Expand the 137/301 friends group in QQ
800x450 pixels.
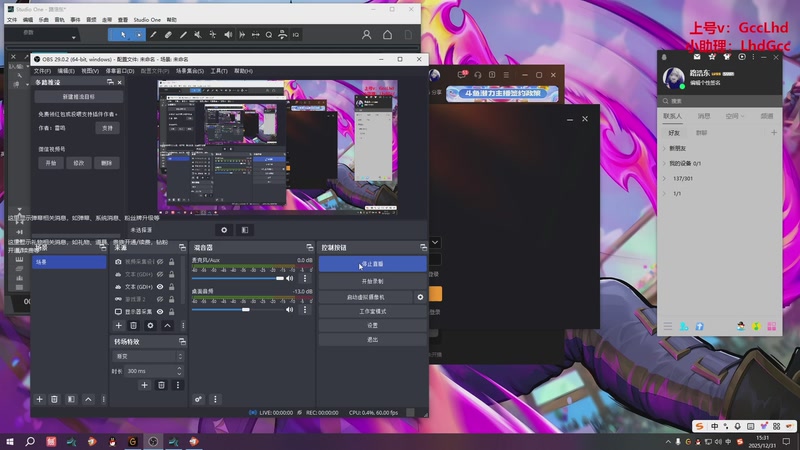(x=664, y=179)
